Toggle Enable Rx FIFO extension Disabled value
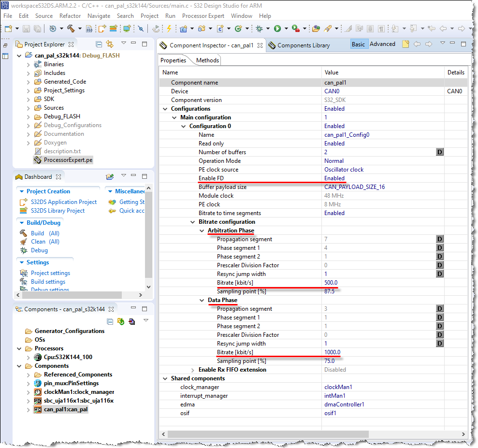This screenshot has width=478, height=448. [x=335, y=370]
